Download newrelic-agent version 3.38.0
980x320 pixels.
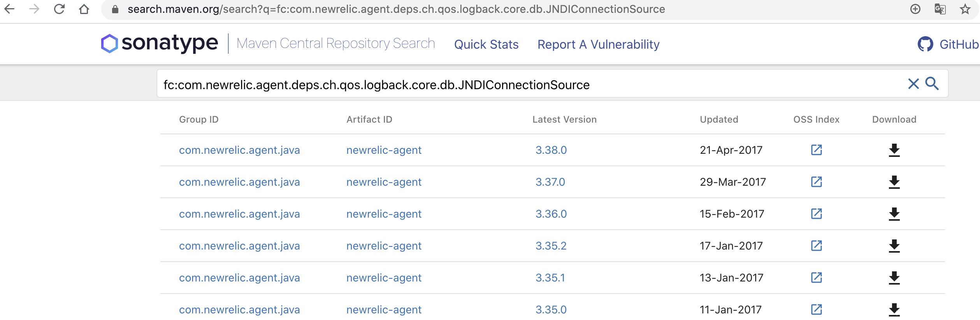894,150
